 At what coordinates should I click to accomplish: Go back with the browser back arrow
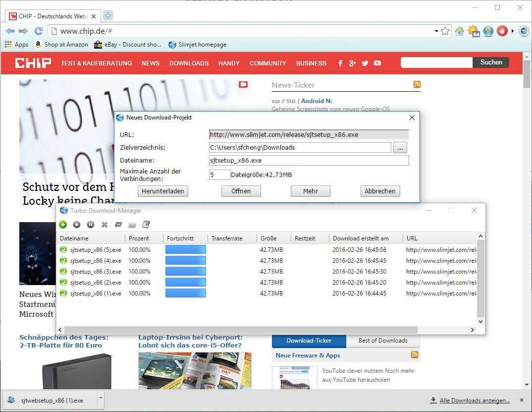10,31
